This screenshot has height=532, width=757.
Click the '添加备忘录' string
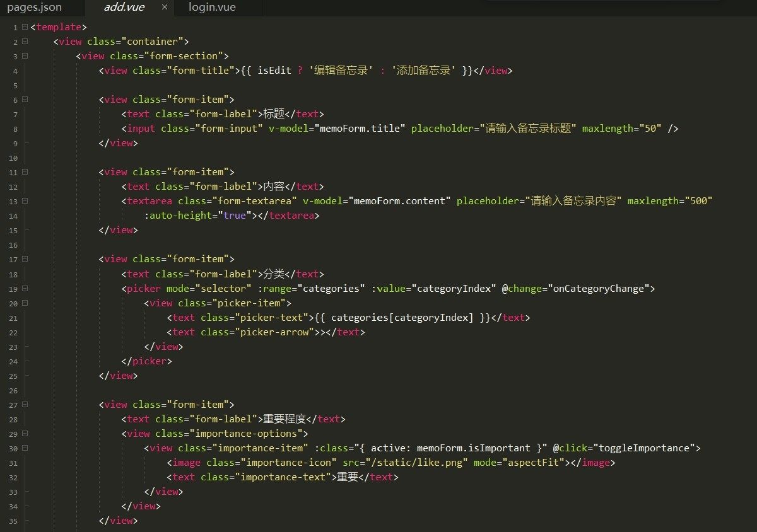424,71
